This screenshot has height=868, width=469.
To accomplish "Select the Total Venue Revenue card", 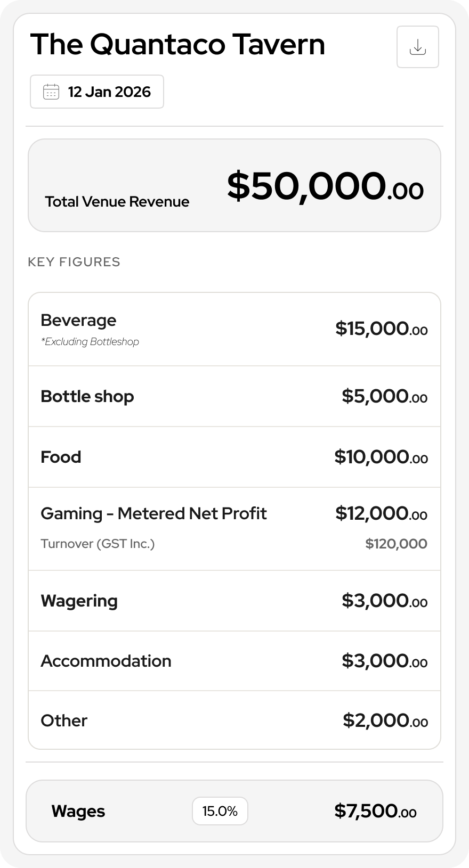I will click(x=234, y=185).
